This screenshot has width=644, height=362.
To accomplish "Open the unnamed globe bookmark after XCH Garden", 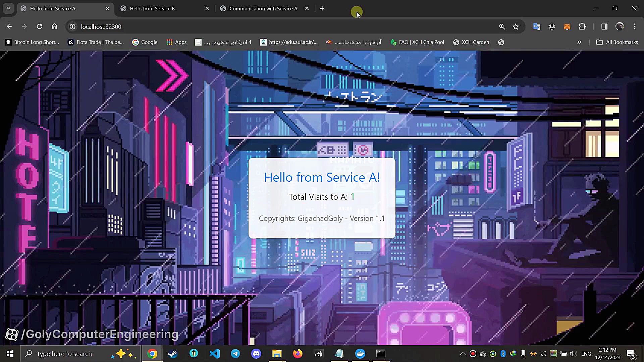I will (501, 42).
